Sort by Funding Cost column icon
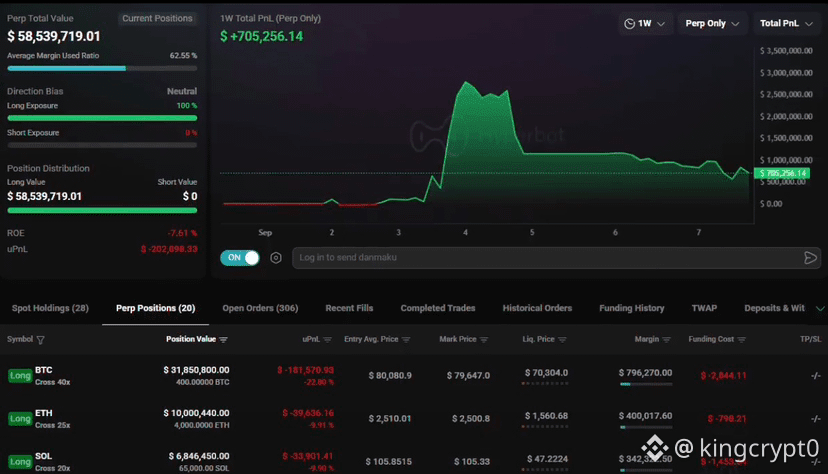Image resolution: width=828 pixels, height=474 pixels. 741,339
